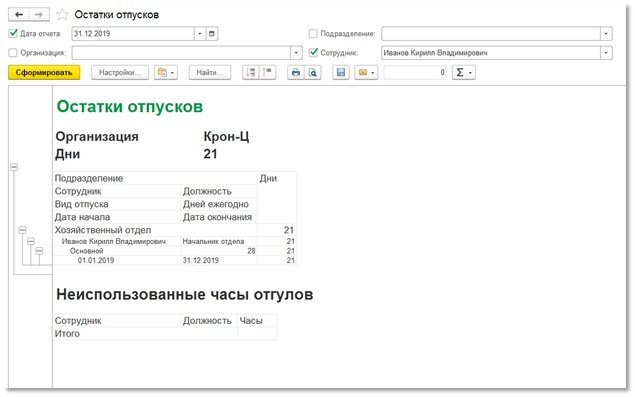Collapse the Иванов Кирилл Владимирович group

pyautogui.click(x=31, y=241)
